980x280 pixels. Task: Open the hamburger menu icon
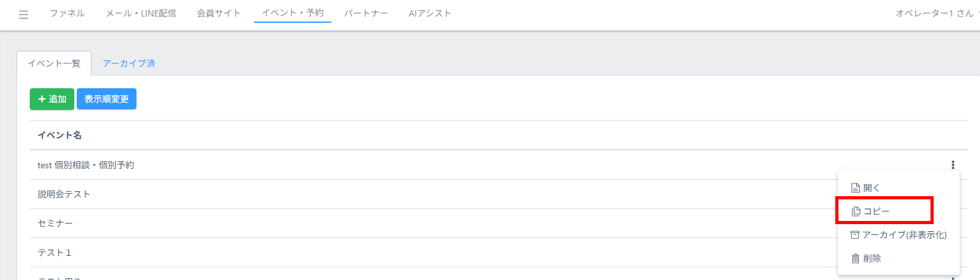(x=23, y=15)
